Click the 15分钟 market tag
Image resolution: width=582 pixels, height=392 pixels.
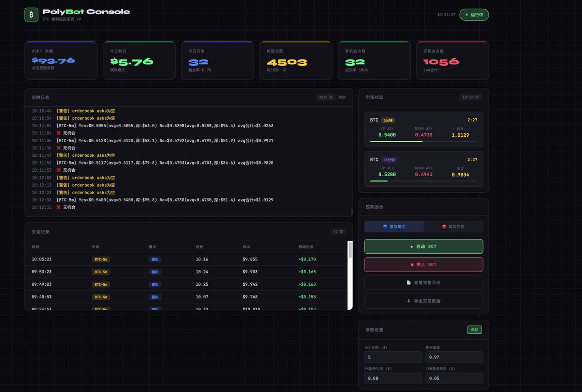coord(389,160)
